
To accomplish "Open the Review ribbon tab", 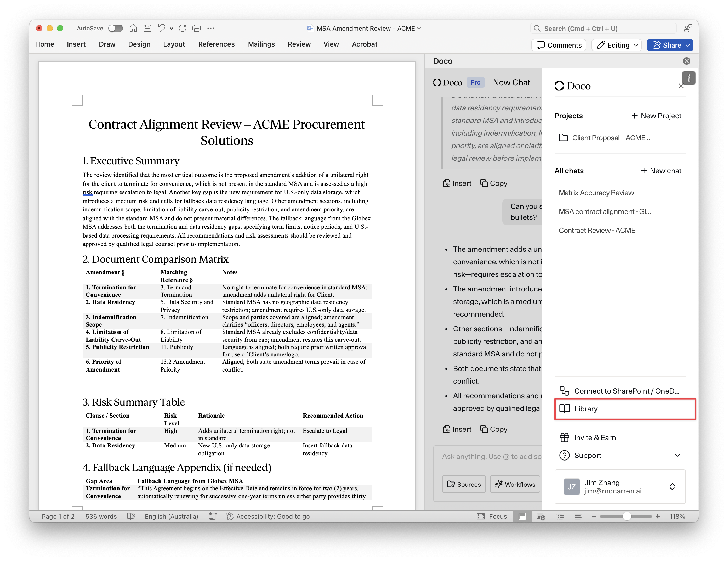I will (299, 44).
